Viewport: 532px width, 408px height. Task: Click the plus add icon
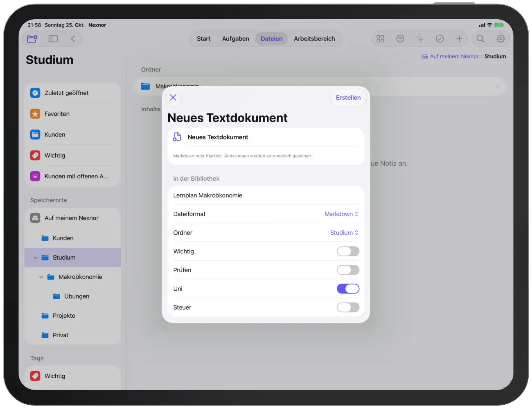pyautogui.click(x=459, y=39)
